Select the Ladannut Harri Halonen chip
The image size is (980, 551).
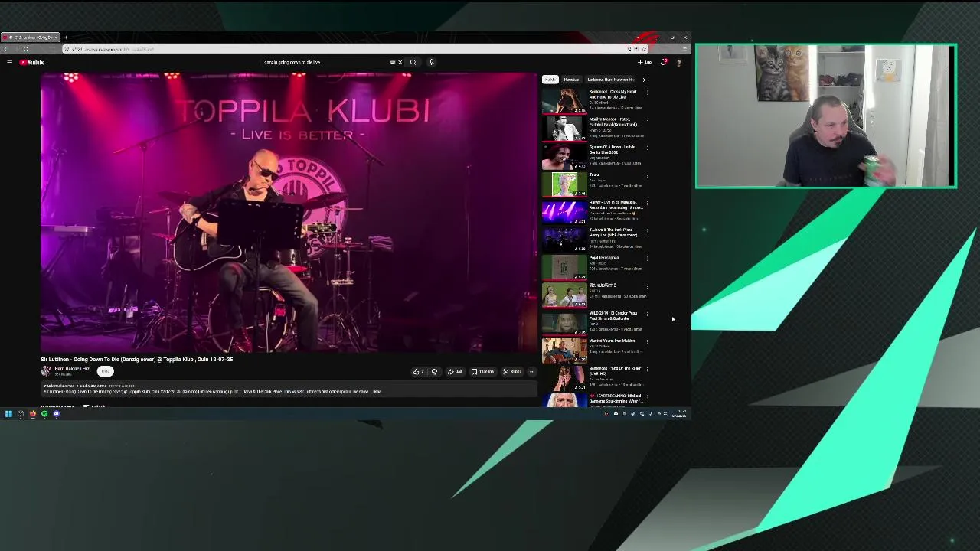tap(610, 80)
